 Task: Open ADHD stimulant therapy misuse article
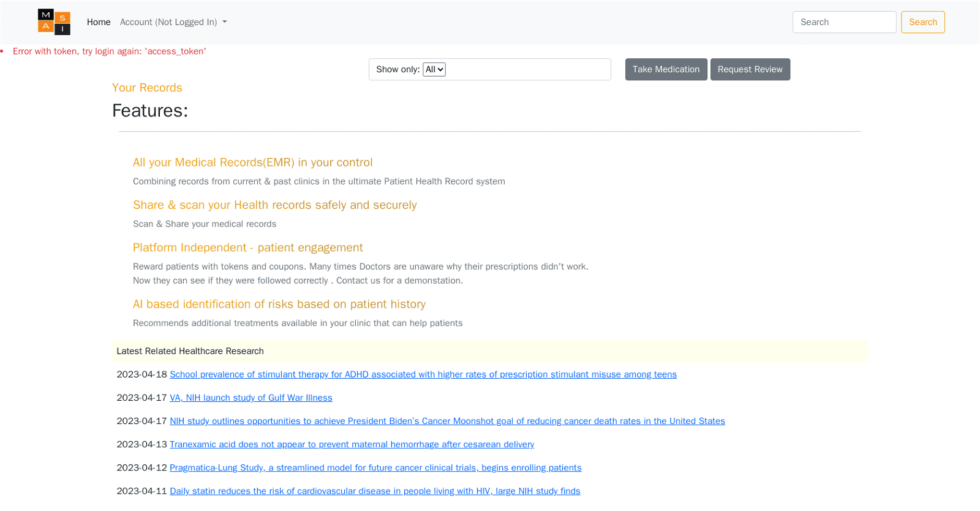coord(423,374)
